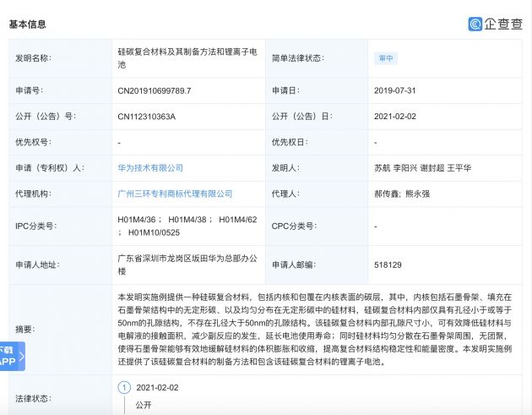
Task: Click the 发明名称 field label
Action: (x=33, y=58)
